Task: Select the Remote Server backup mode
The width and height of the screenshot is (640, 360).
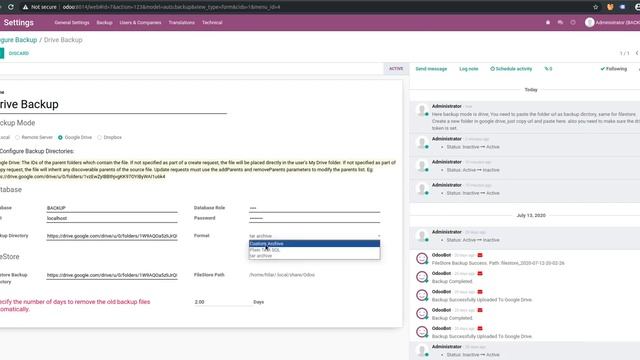Action: tap(18, 138)
